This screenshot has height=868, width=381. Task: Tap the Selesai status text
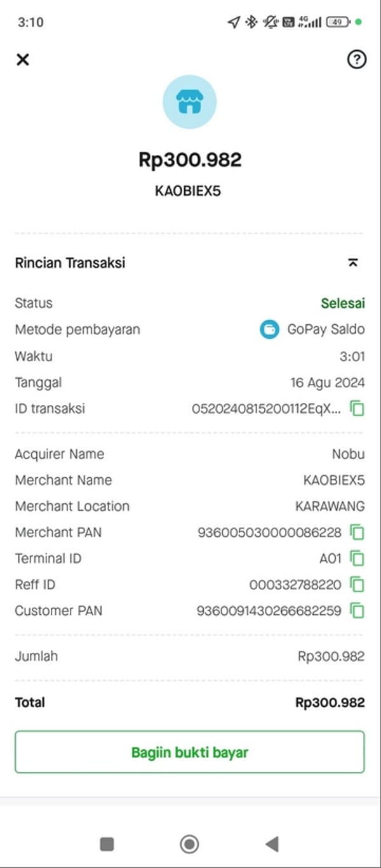point(343,303)
